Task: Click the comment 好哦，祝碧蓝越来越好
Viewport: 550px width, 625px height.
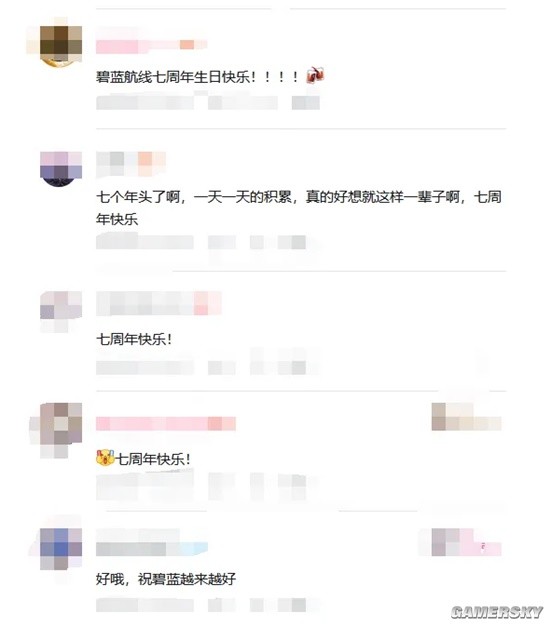Action: 166,579
